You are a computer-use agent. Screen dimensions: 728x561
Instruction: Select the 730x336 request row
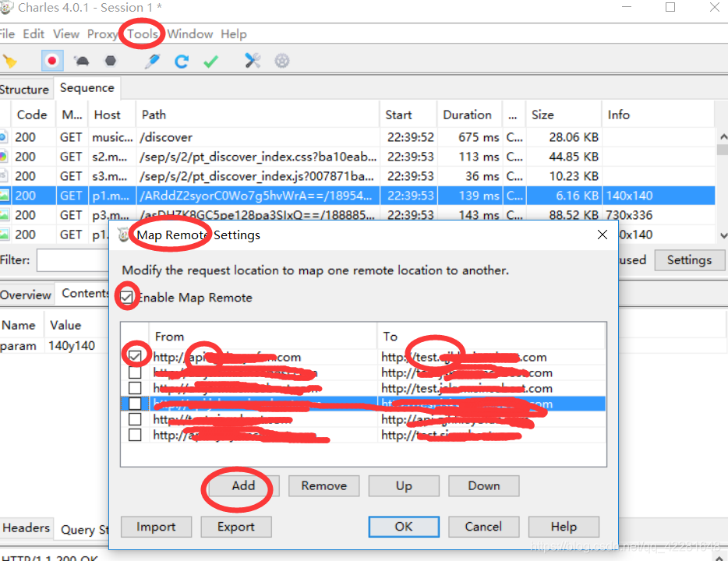(x=358, y=215)
